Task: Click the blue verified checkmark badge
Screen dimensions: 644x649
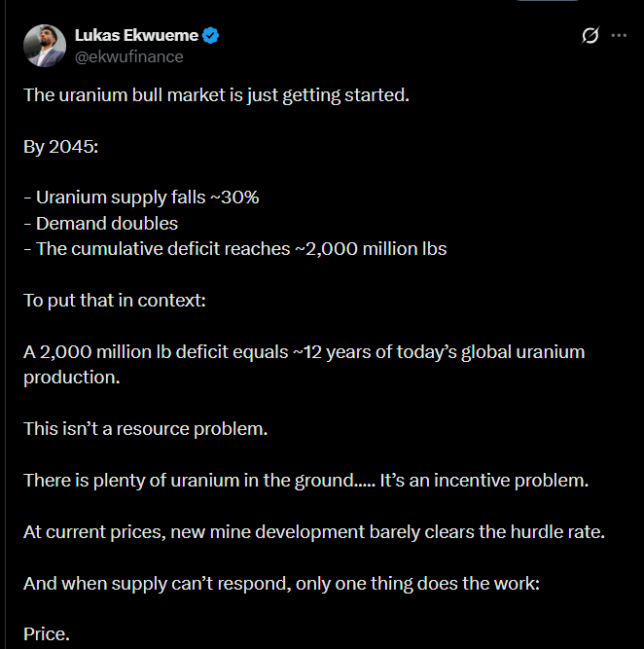Action: [x=211, y=36]
